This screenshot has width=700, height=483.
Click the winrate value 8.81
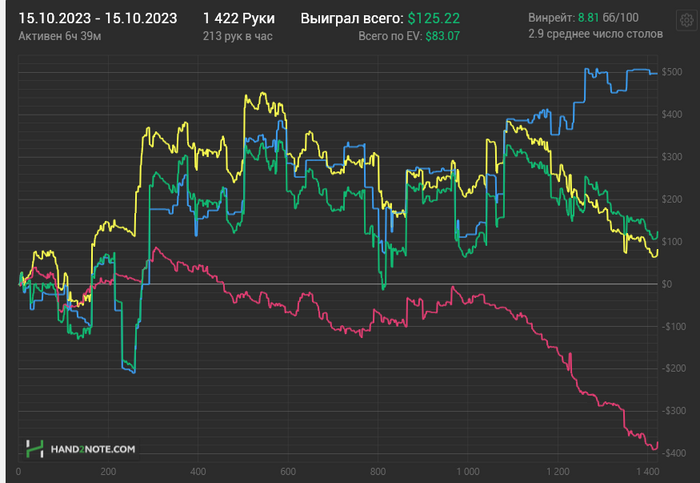click(588, 17)
